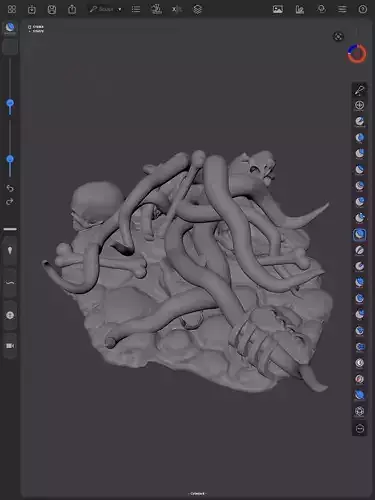
Task: Save the project with floppy disk icon
Action: point(52,9)
